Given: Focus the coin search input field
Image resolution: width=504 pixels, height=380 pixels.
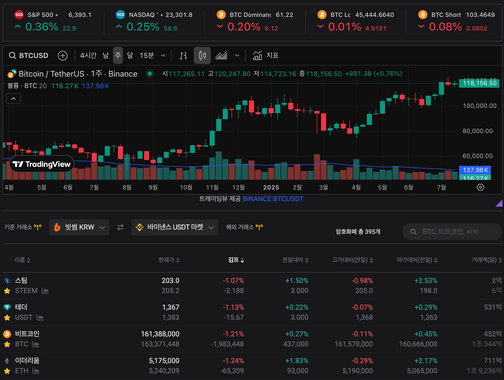Looking at the screenshot, I should click(453, 232).
